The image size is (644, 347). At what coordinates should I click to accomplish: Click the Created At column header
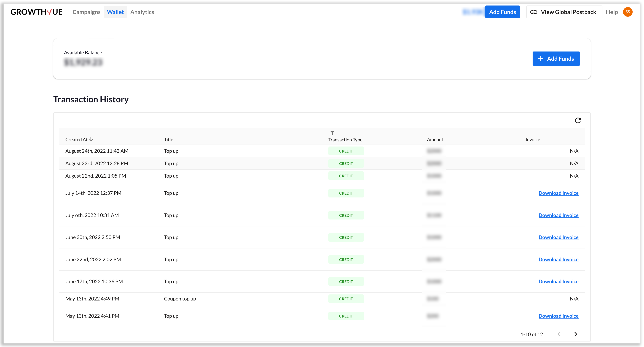click(x=76, y=139)
